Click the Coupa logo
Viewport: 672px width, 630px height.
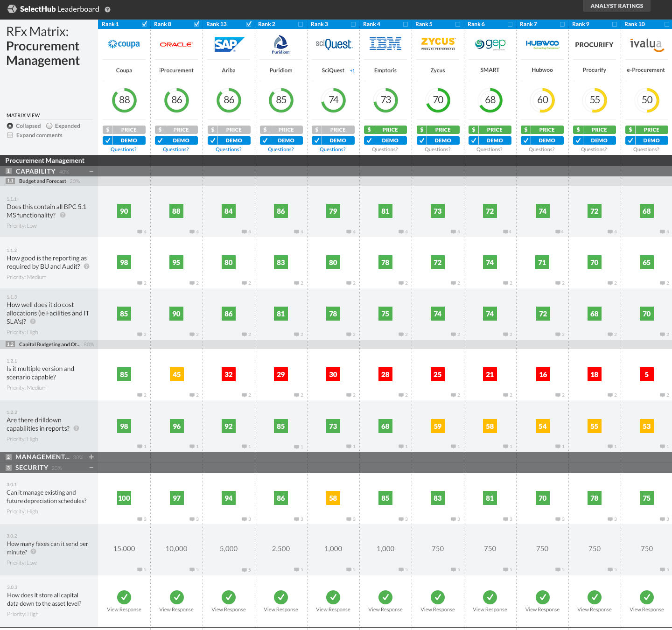click(x=124, y=44)
